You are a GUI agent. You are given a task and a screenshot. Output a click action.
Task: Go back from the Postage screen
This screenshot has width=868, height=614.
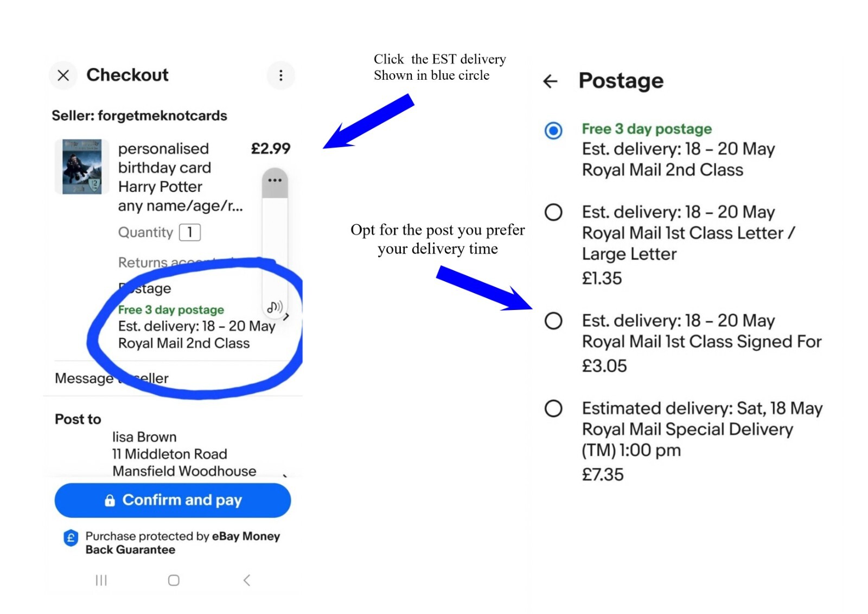(550, 81)
